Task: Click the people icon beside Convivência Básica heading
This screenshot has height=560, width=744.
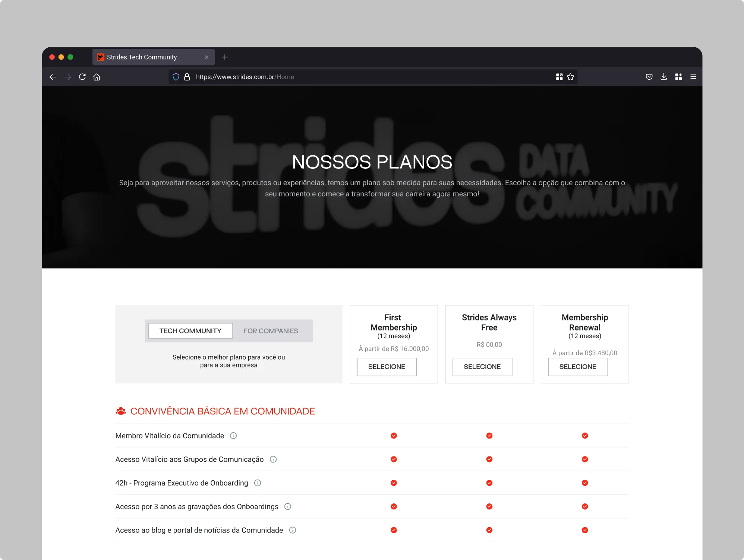Action: [121, 411]
